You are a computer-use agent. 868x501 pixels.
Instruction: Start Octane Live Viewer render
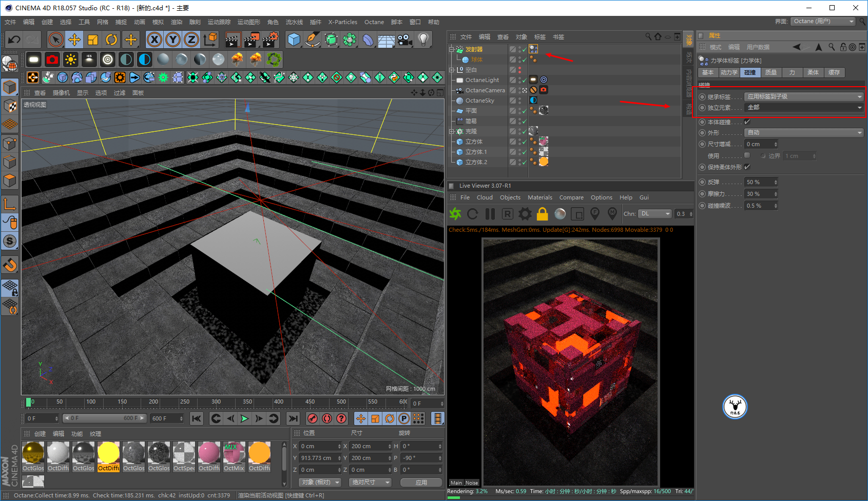click(x=455, y=214)
